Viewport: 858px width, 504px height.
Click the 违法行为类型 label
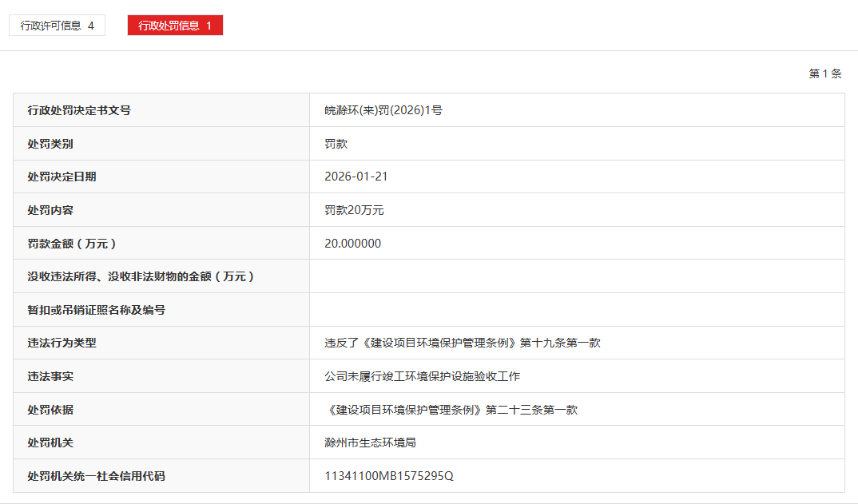pyautogui.click(x=62, y=343)
